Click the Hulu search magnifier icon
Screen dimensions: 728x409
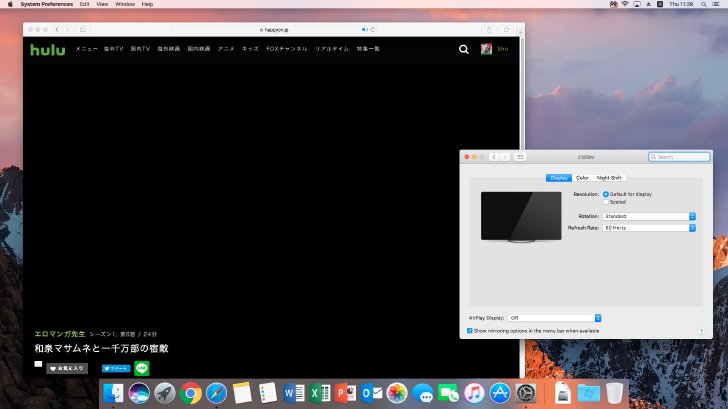(x=463, y=49)
